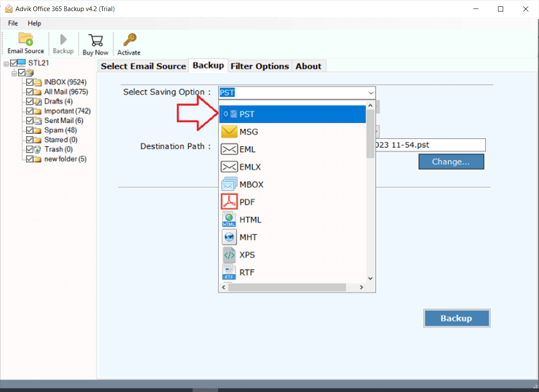Select the XPS format entry
The height and width of the screenshot is (392, 539).
[x=293, y=255]
